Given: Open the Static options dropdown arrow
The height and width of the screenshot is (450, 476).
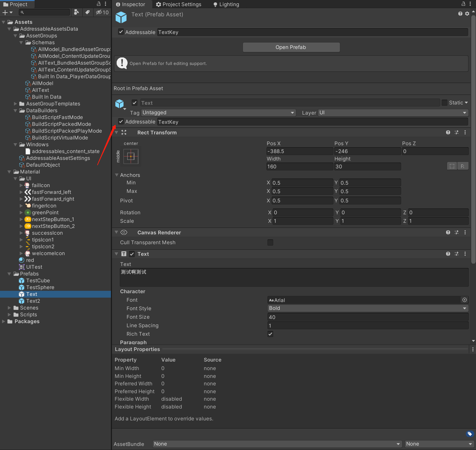Looking at the screenshot, I should 466,103.
